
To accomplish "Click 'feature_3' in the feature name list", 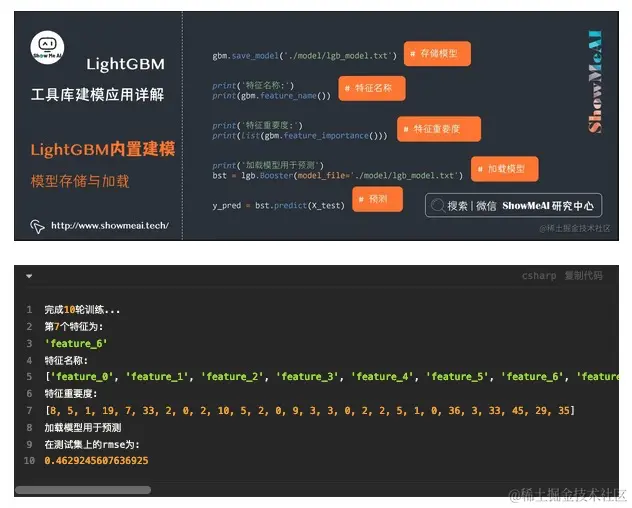I will point(307,377).
